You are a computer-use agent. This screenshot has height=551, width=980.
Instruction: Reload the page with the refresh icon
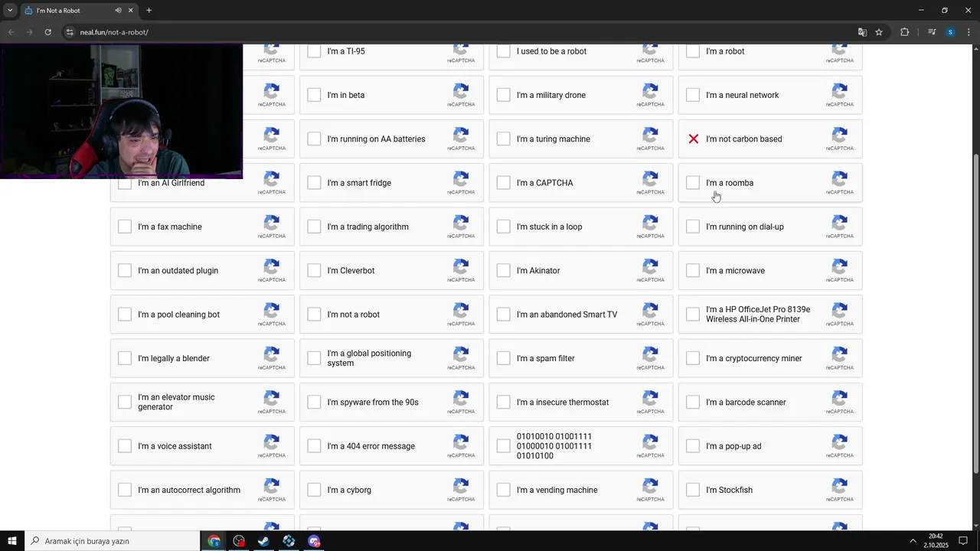coord(47,32)
